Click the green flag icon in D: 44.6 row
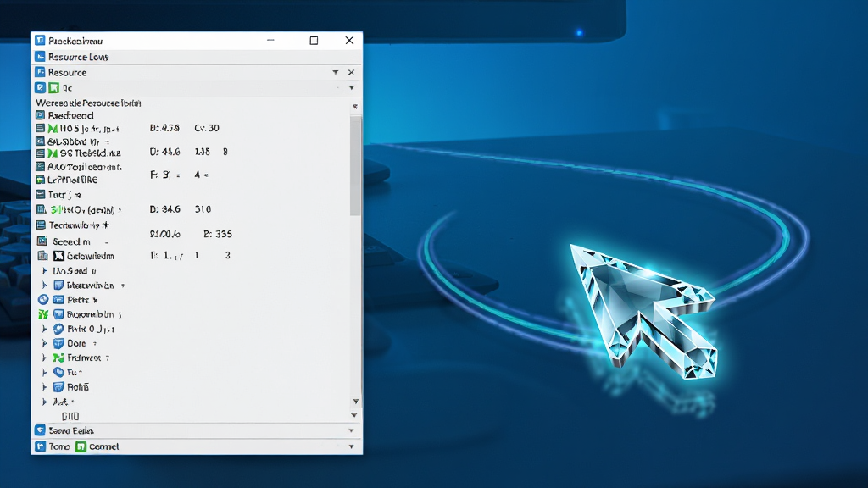868x488 pixels. coord(53,152)
